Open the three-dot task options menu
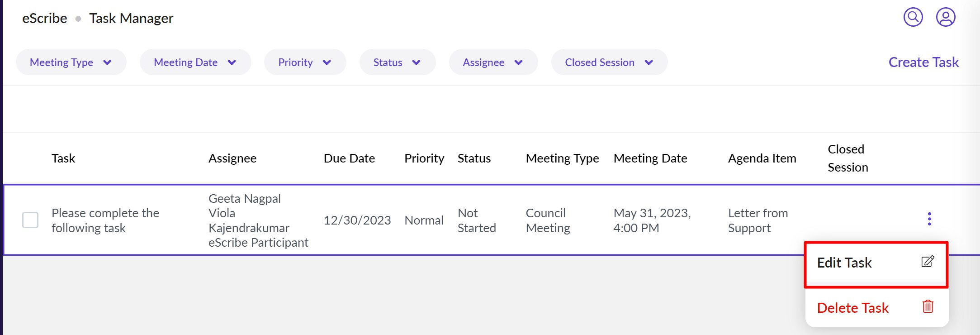This screenshot has height=335, width=980. (x=929, y=219)
